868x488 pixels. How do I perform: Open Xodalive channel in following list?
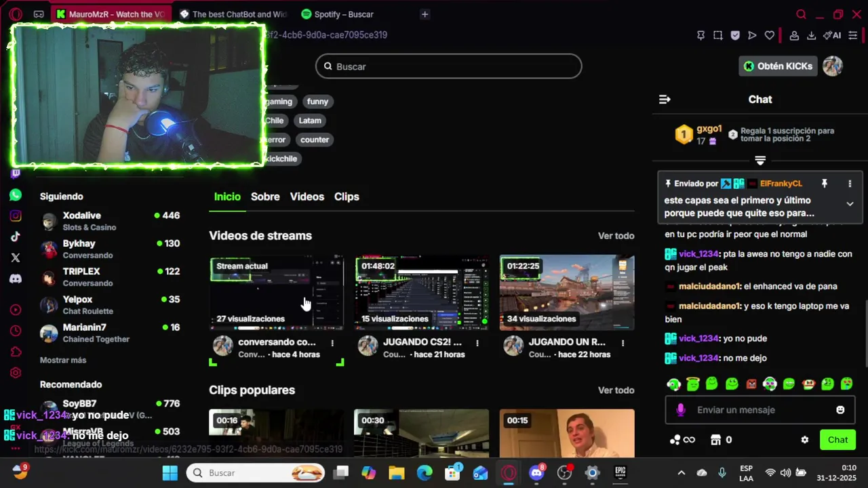(x=111, y=221)
